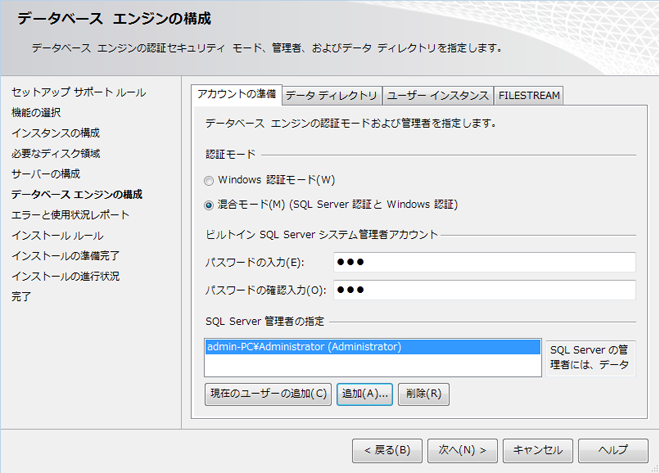Switch to ユーザー インスタンス tab

[x=438, y=96]
